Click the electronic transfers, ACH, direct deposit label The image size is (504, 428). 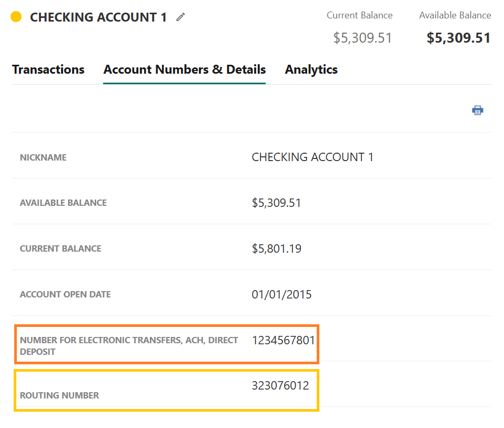point(129,345)
